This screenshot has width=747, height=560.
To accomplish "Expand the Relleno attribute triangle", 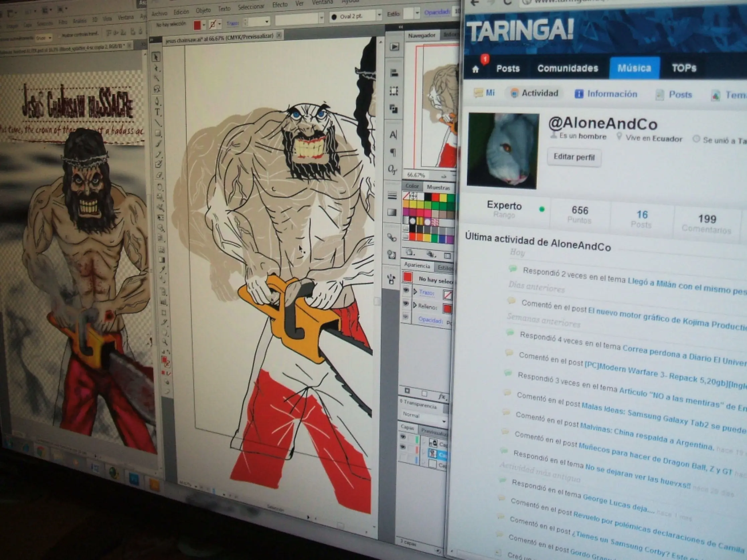I will pos(415,305).
